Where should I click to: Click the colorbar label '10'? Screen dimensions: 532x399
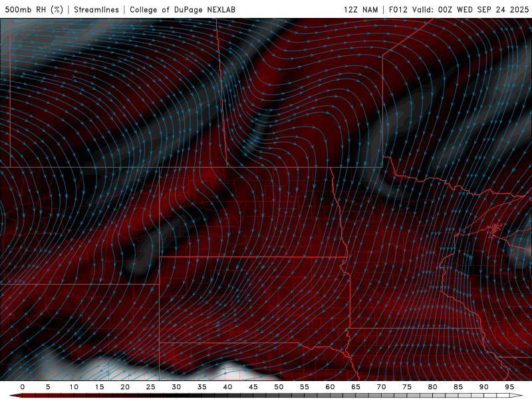[x=74, y=387]
